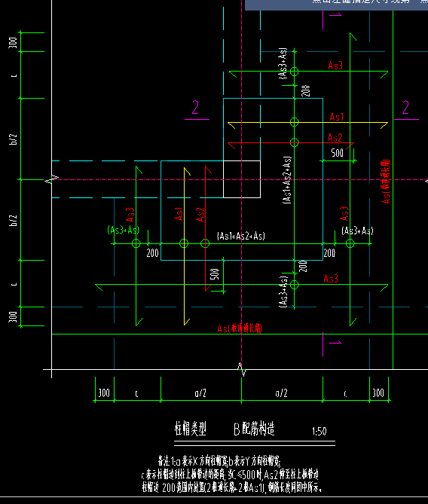Click vertical As3 label beside left green bar
The width and height of the screenshot is (428, 504).
point(130,215)
